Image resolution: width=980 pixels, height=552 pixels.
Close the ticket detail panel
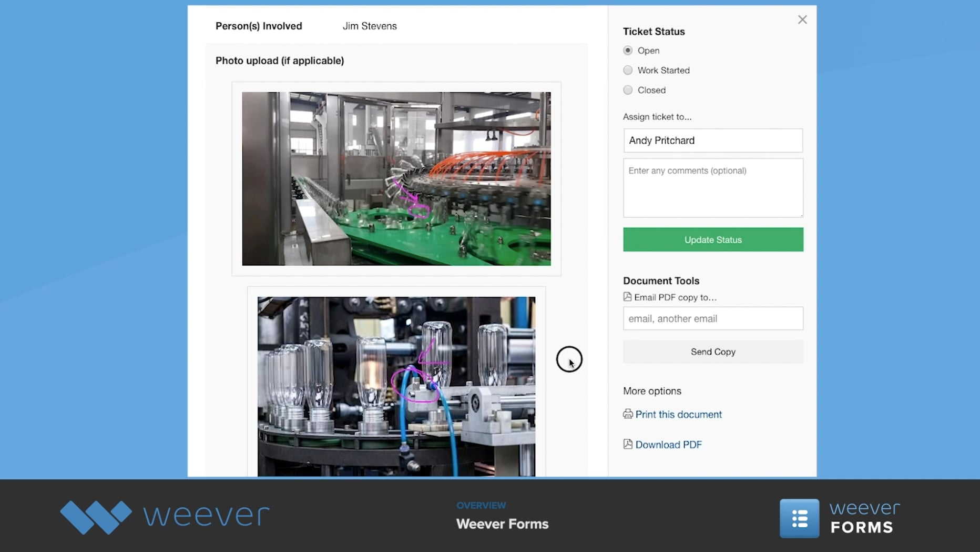(x=802, y=19)
